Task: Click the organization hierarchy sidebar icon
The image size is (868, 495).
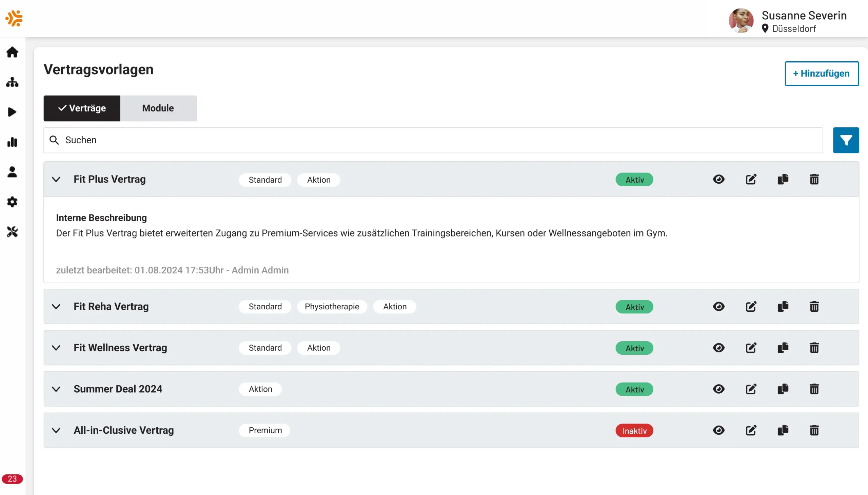Action: point(12,82)
